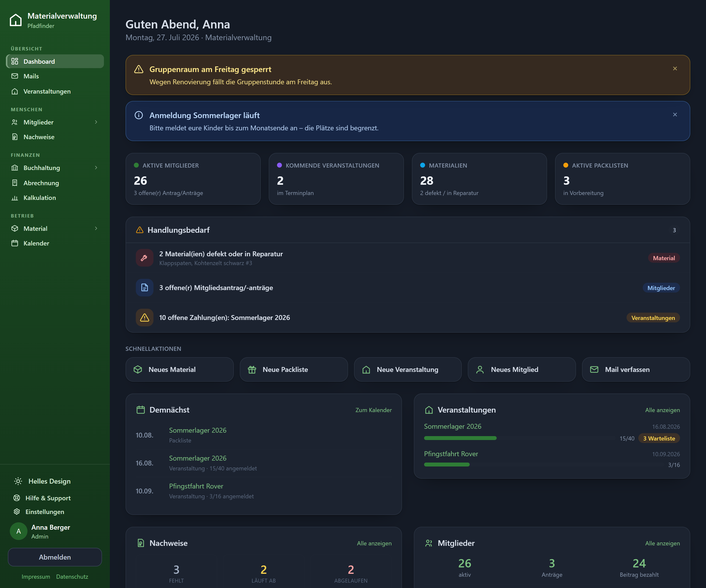Click Alle anzeigen in Veranstaltungen card
The image size is (706, 588).
[x=662, y=410]
